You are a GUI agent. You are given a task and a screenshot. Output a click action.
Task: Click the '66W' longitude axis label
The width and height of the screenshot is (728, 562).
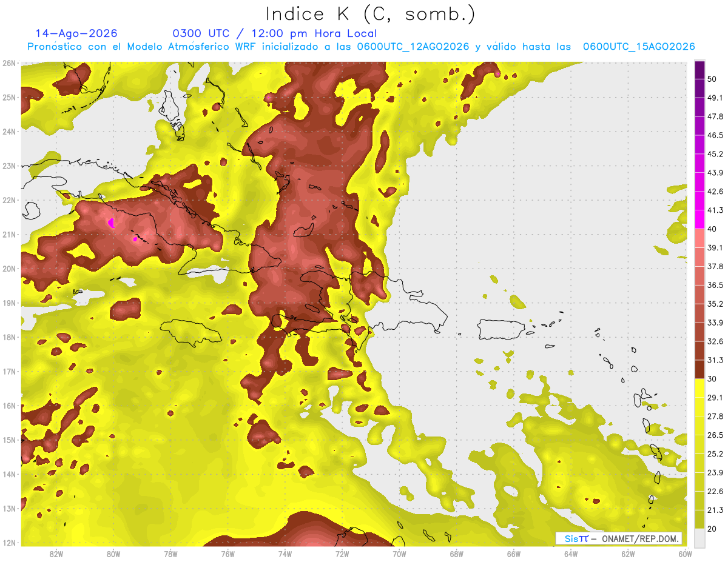[513, 554]
